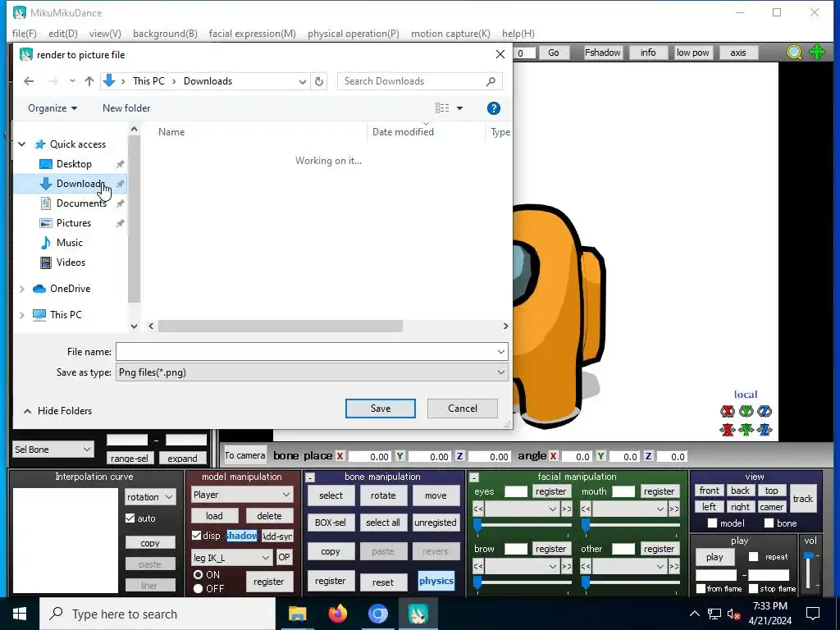Click the mouth facial slider handle
Screen dimensions: 840x630
pyautogui.click(x=586, y=525)
